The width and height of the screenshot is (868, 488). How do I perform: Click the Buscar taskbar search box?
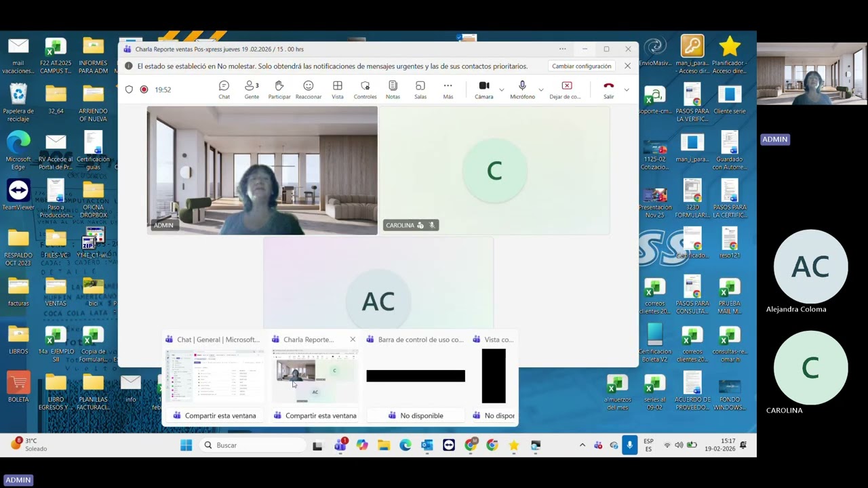point(252,445)
